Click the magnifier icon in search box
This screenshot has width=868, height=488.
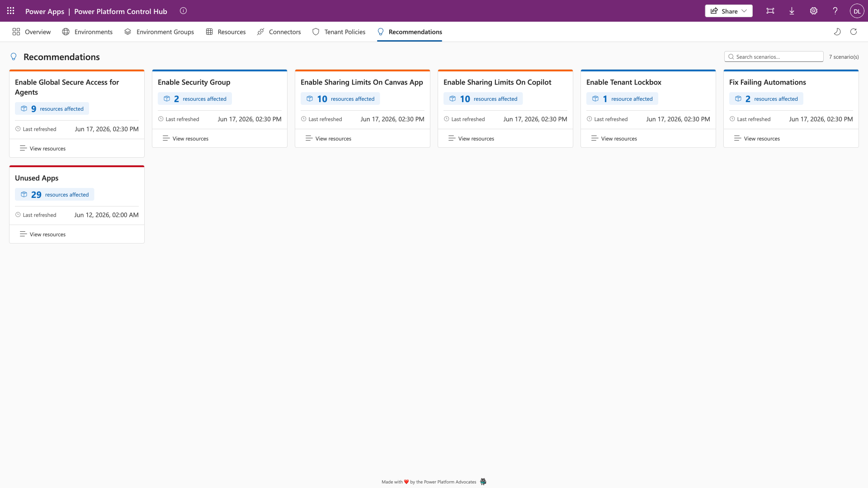click(731, 56)
